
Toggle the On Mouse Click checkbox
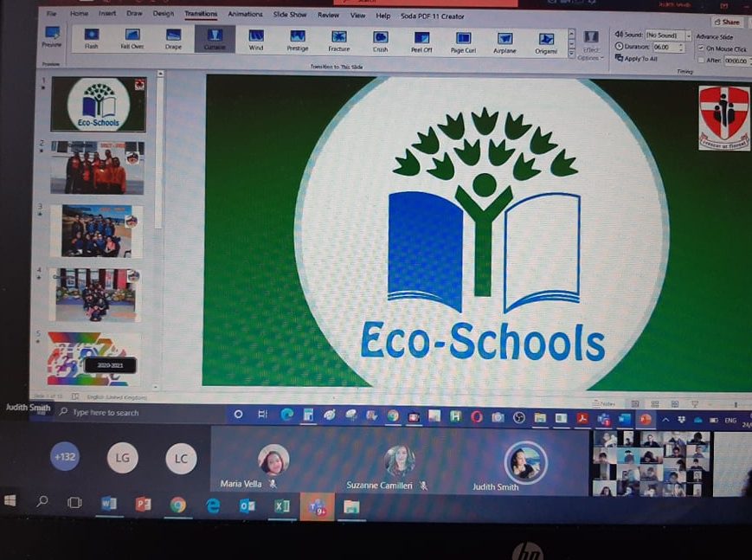click(701, 48)
